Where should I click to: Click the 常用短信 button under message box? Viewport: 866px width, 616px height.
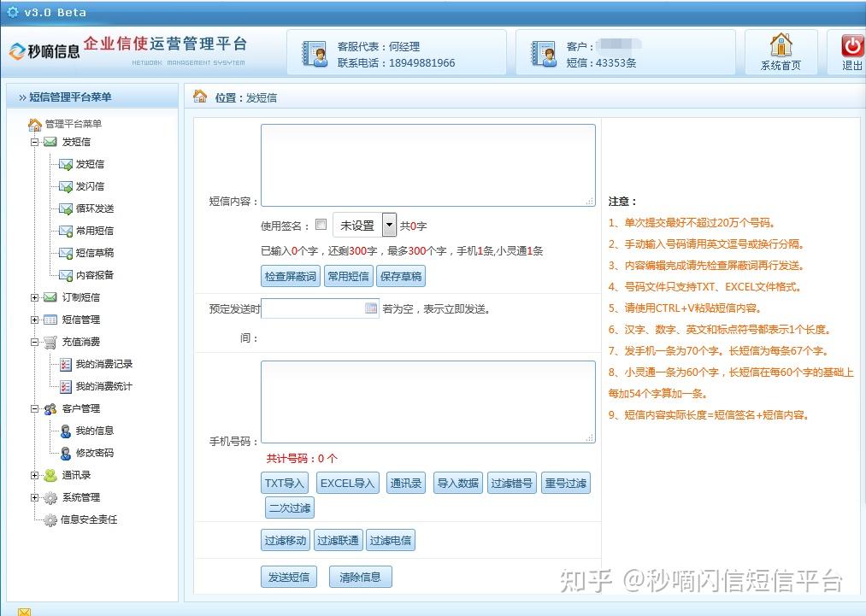click(349, 276)
